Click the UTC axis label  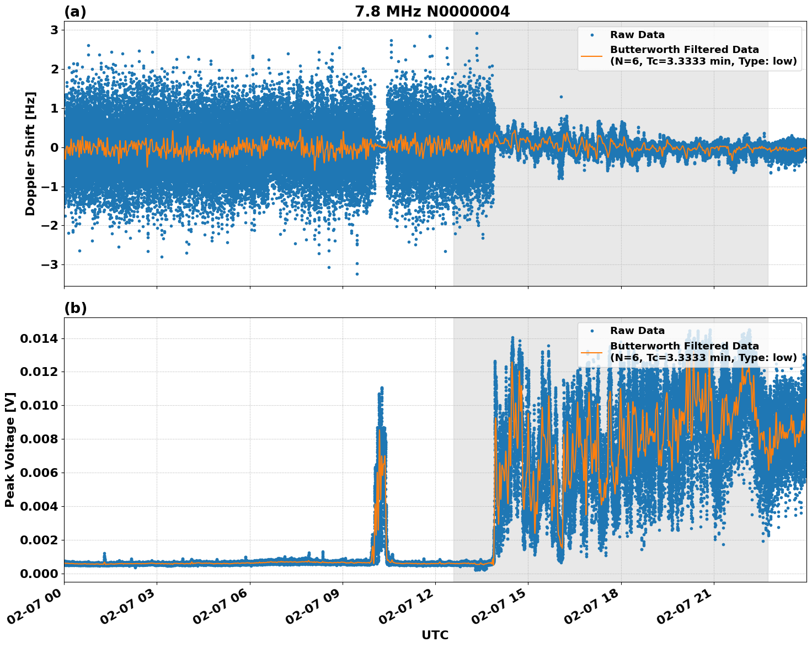[434, 635]
